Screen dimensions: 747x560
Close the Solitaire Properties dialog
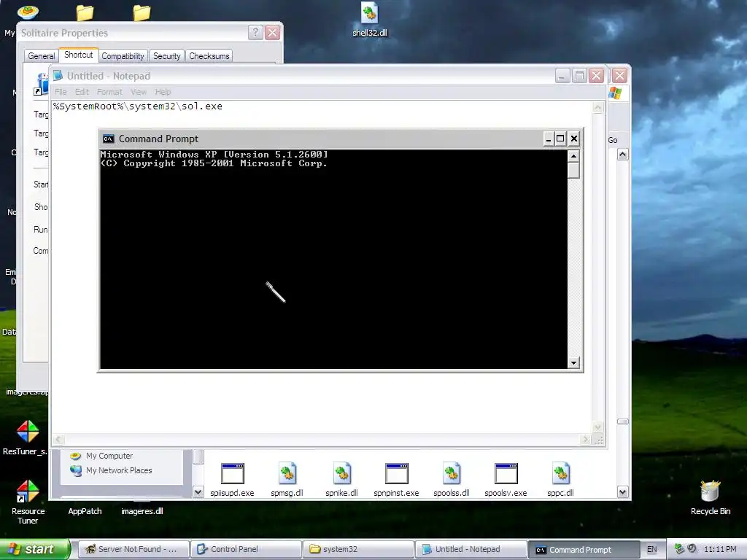coord(273,32)
